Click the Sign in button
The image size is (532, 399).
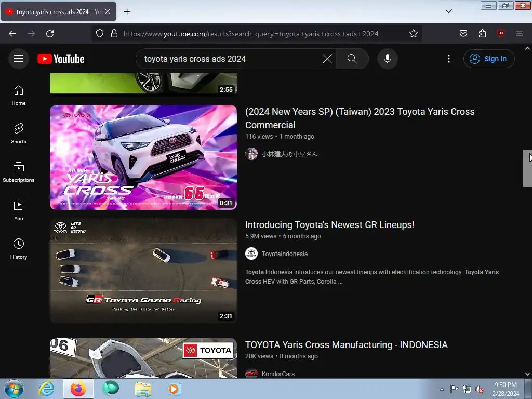pos(489,59)
